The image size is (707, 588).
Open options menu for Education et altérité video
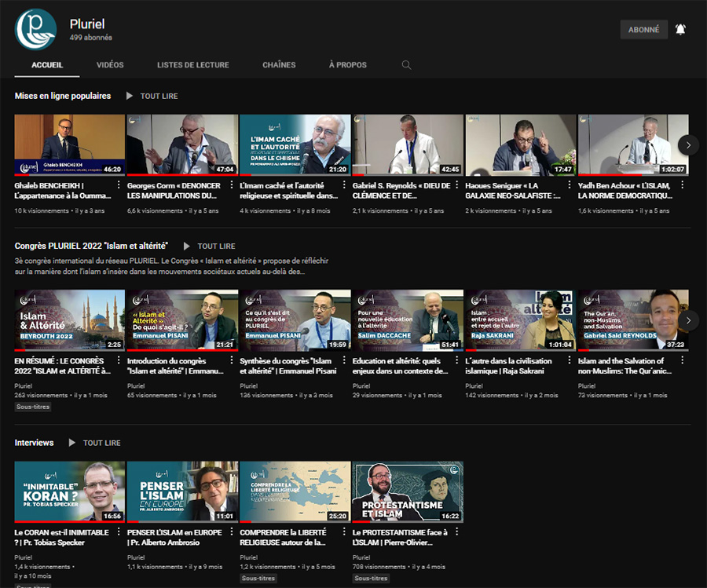pyautogui.click(x=456, y=360)
